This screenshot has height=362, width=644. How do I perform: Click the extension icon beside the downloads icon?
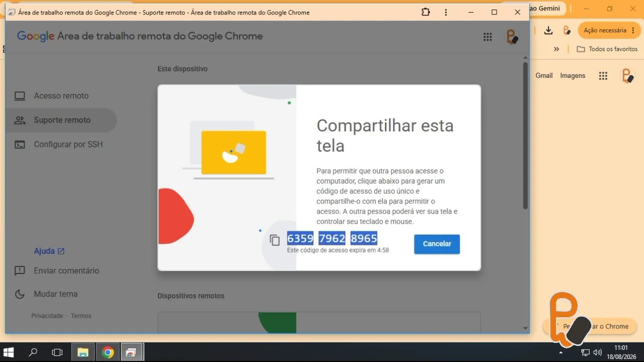pos(567,30)
